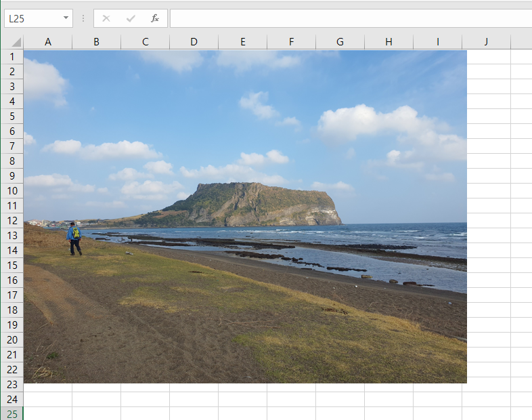
Task: Select row 2 header
Action: point(12,72)
